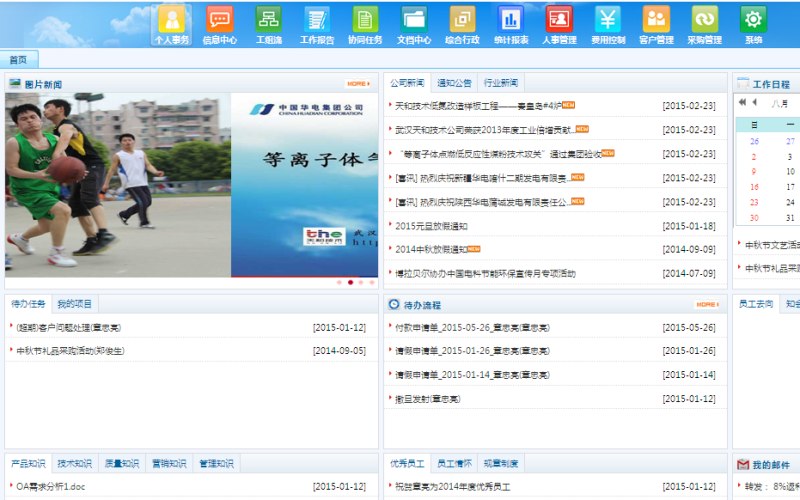Open the system settings gear module
The width and height of the screenshot is (800, 500).
(x=754, y=25)
